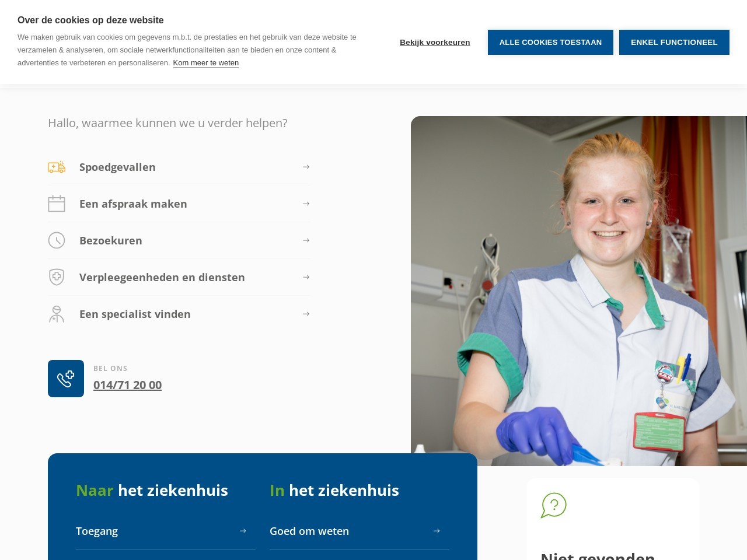Follow the Kom meer te weten link
This screenshot has height=560, width=747.
pyautogui.click(x=206, y=63)
